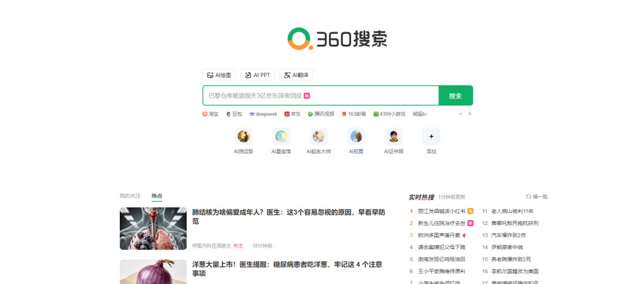Open the 腾讯视频 shortcut link

pos(321,114)
